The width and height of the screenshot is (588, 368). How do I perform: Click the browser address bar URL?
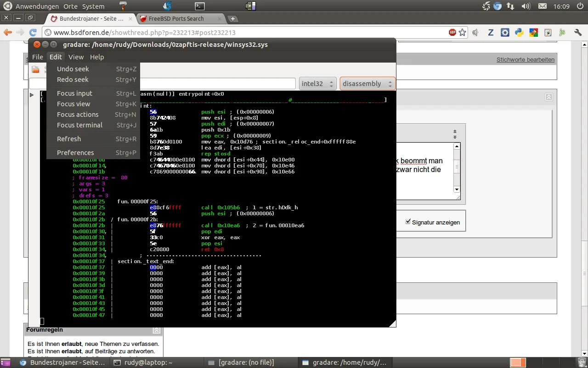(145, 33)
